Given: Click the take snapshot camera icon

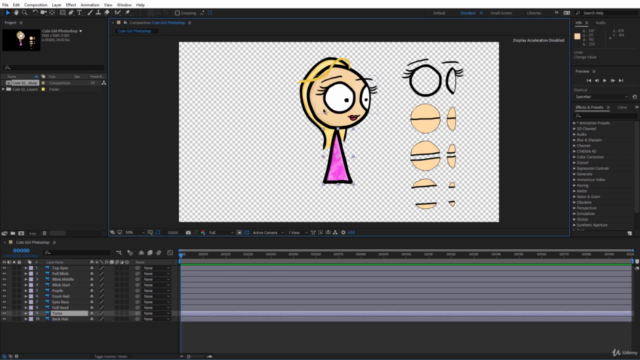Looking at the screenshot, I should point(188,233).
